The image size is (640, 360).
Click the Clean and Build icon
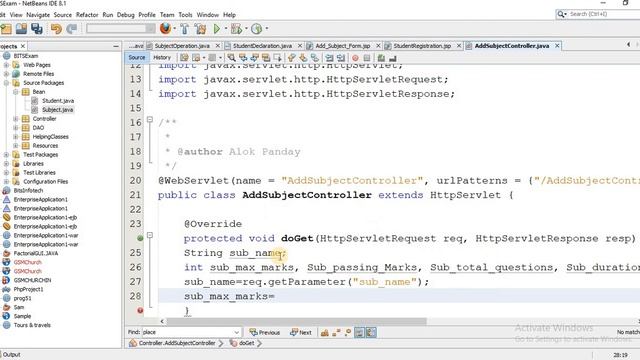pos(200,29)
